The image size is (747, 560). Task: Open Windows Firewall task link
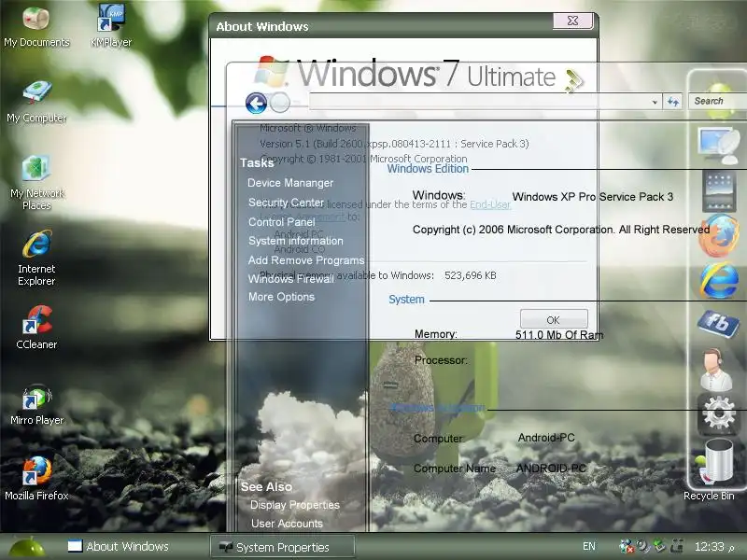[290, 279]
